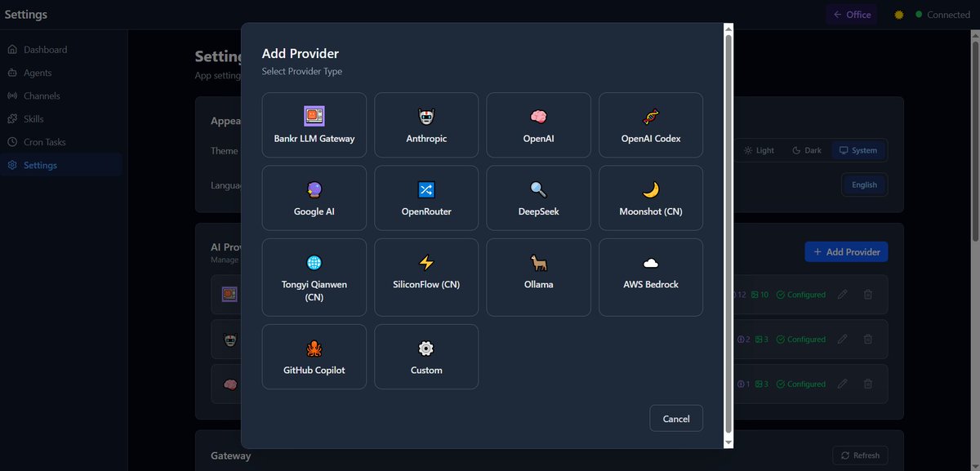Open Dashboard in the sidebar
980x471 pixels.
point(61,50)
